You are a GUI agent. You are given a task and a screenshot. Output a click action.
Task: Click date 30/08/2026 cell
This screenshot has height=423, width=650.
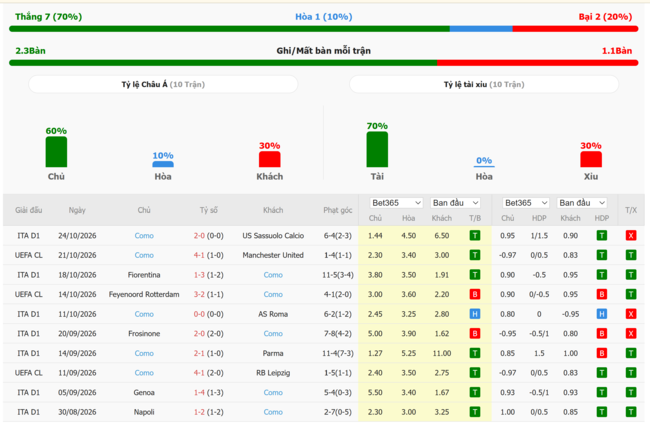[77, 412]
